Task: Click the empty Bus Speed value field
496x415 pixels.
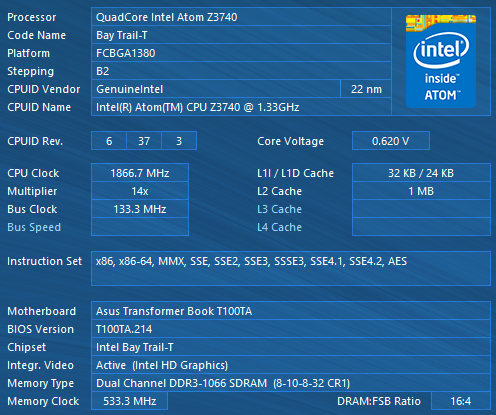Action: click(x=140, y=227)
